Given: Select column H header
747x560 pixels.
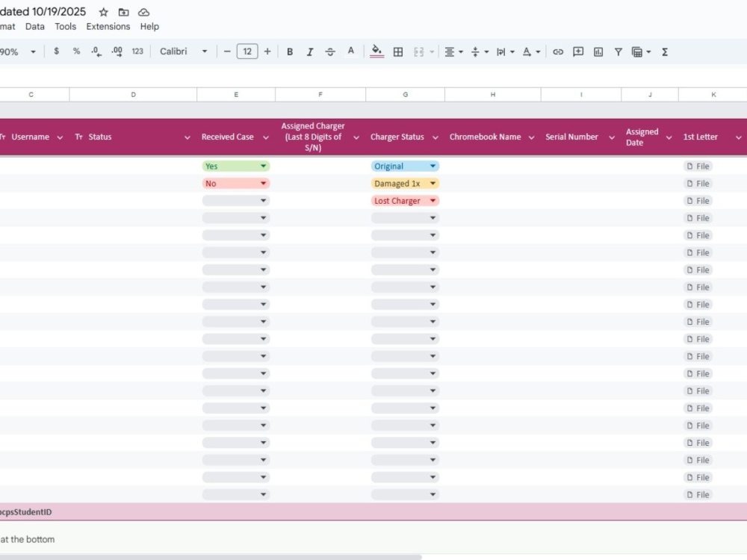Looking at the screenshot, I should pos(492,95).
